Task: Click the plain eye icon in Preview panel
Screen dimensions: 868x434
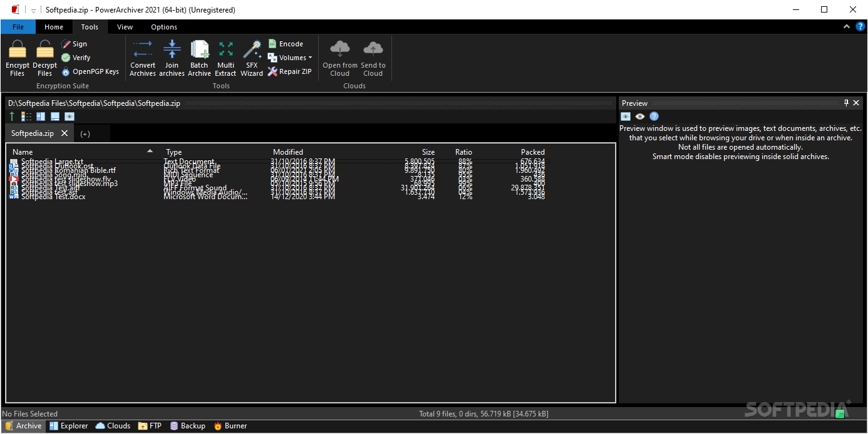Action: (640, 116)
